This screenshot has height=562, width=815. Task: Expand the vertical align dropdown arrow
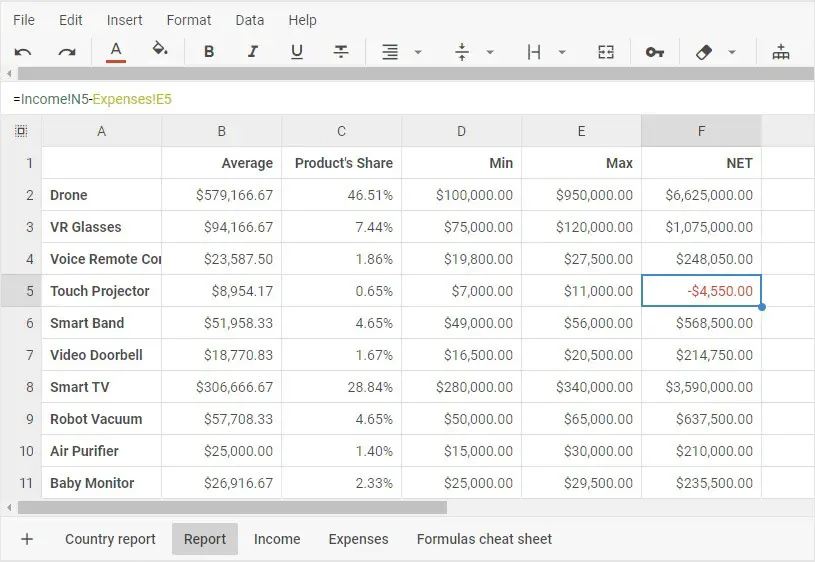point(490,52)
